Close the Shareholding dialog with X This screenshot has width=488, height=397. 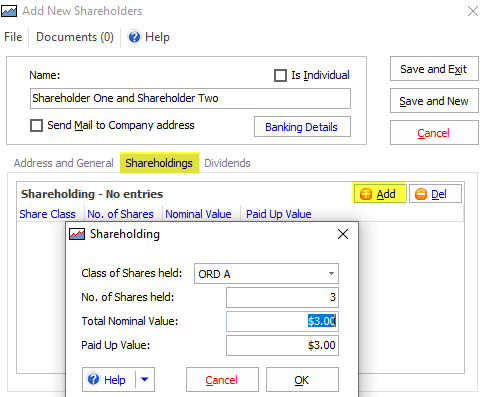pyautogui.click(x=343, y=234)
